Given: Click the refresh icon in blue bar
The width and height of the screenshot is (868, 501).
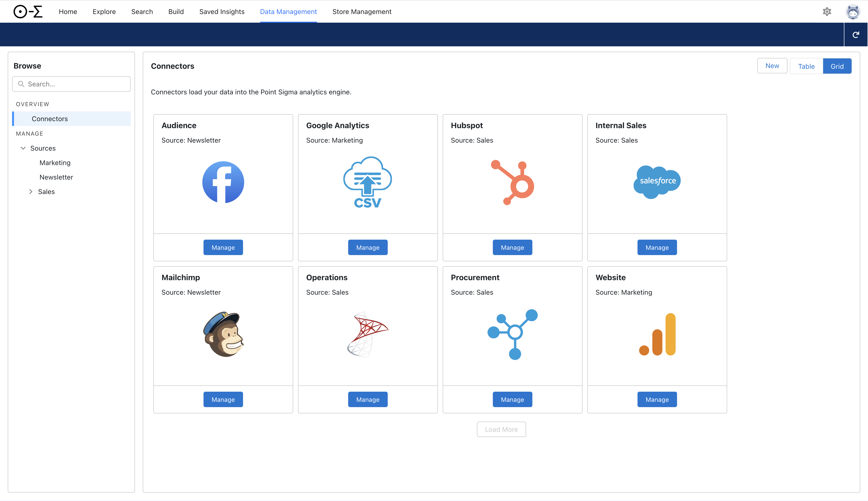Looking at the screenshot, I should pyautogui.click(x=856, y=35).
